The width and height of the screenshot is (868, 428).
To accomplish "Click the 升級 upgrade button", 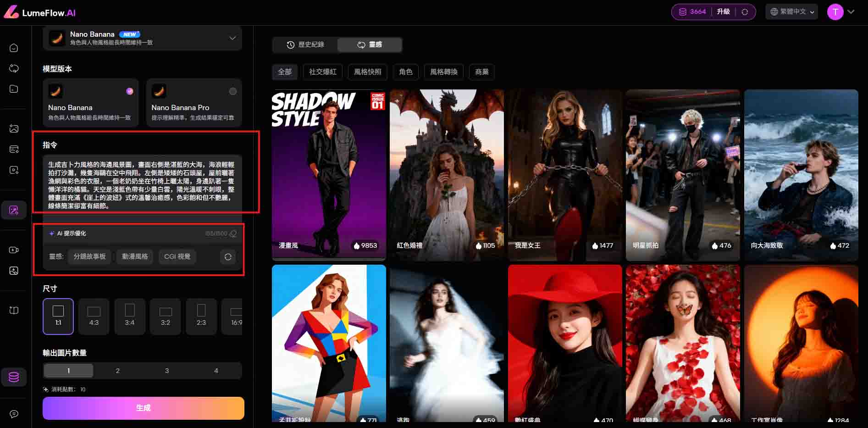I will [x=723, y=12].
